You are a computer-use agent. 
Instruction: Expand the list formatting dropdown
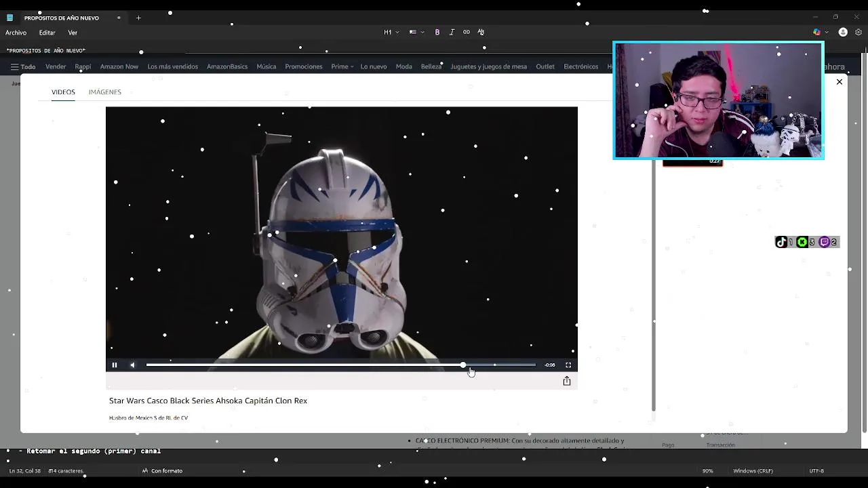416,32
